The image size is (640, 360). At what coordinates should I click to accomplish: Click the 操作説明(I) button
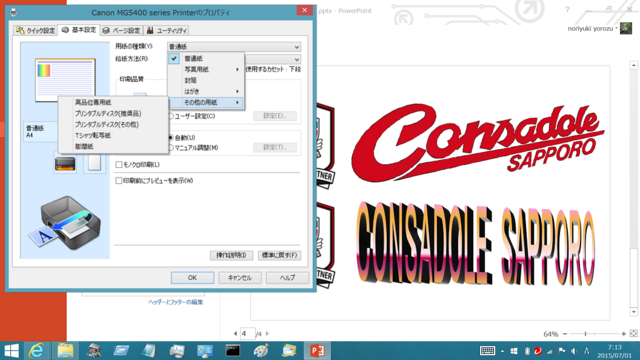point(231,256)
